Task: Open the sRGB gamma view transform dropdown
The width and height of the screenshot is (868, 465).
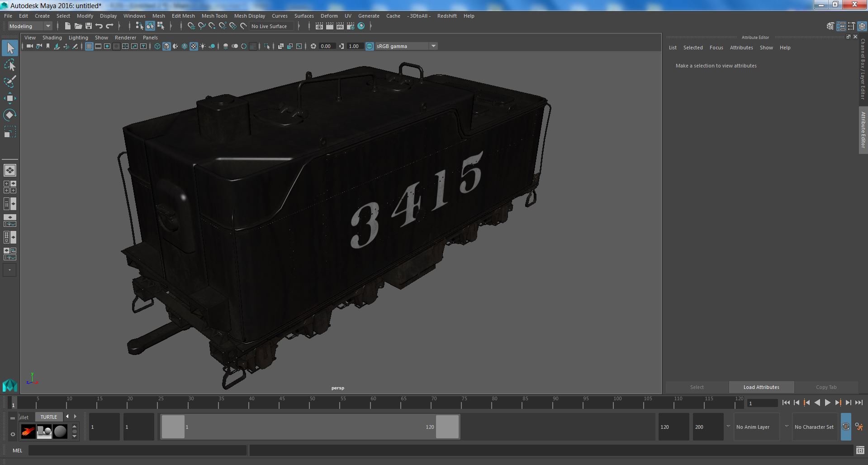Action: (x=406, y=46)
